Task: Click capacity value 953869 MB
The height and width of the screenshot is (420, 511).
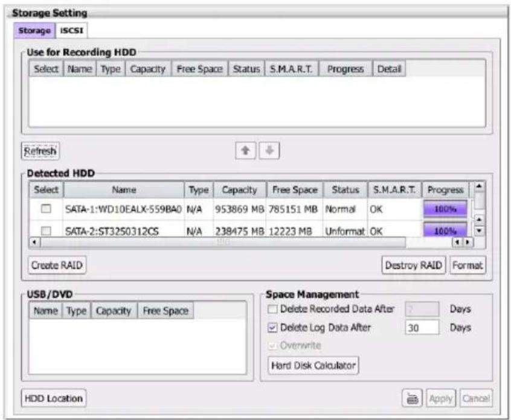Action: click(240, 209)
